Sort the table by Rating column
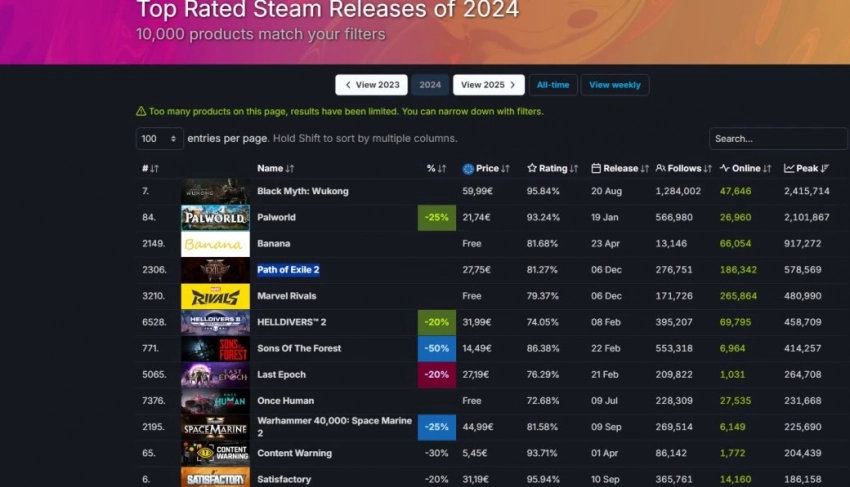The width and height of the screenshot is (850, 487). tap(553, 169)
